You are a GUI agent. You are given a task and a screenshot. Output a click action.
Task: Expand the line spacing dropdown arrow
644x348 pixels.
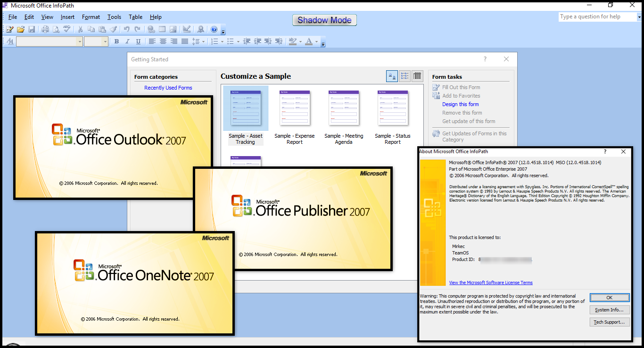point(203,41)
